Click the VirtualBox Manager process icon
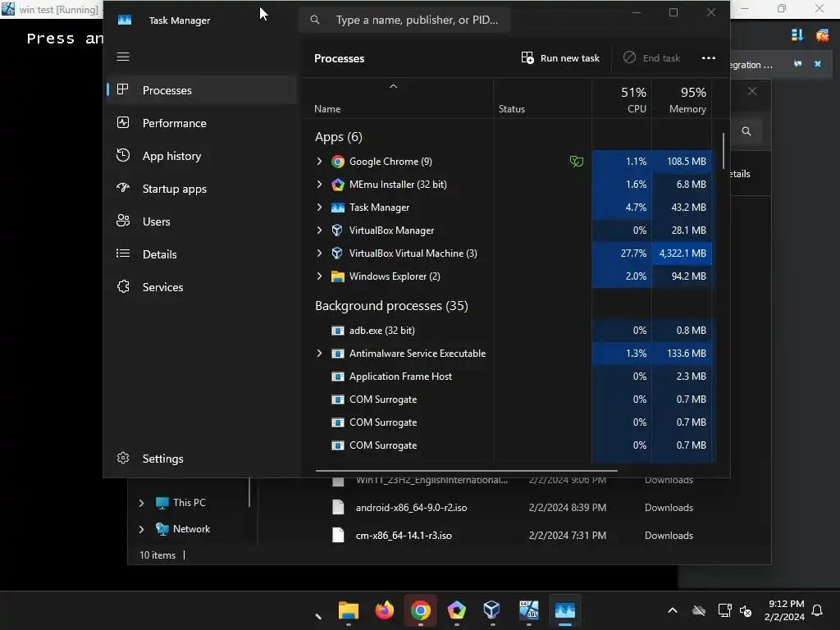 point(337,231)
